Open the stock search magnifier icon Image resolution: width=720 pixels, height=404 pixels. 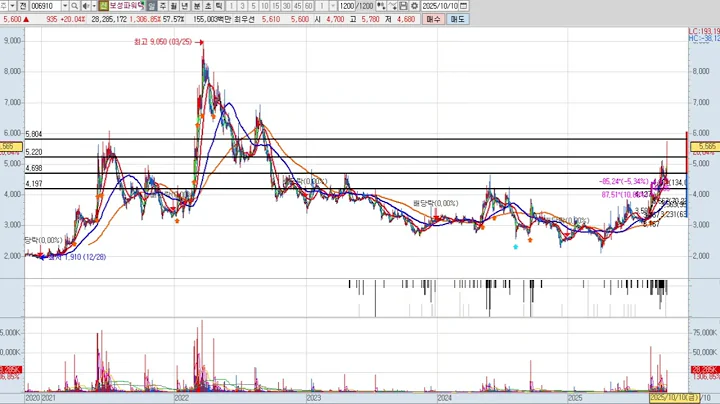coord(74,6)
